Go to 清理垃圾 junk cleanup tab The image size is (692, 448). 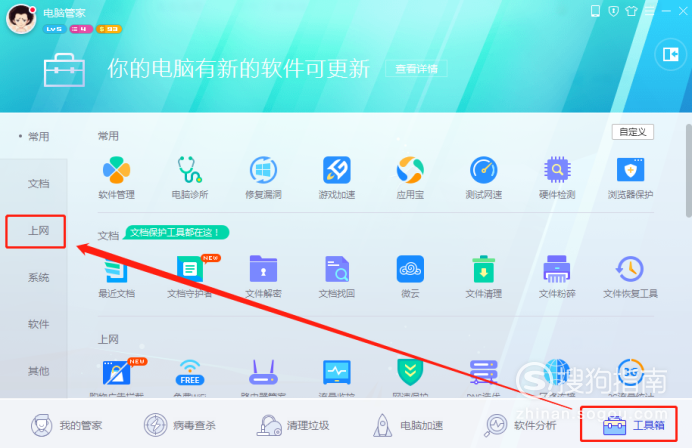293,425
